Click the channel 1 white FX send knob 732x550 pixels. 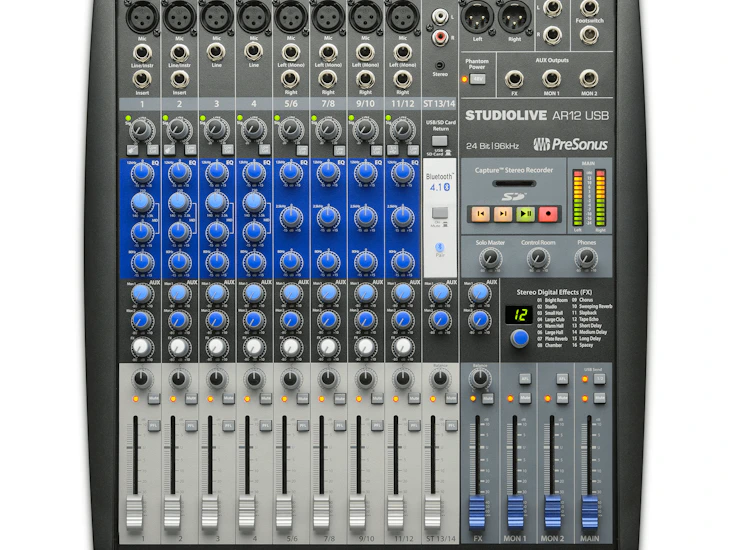(x=141, y=347)
